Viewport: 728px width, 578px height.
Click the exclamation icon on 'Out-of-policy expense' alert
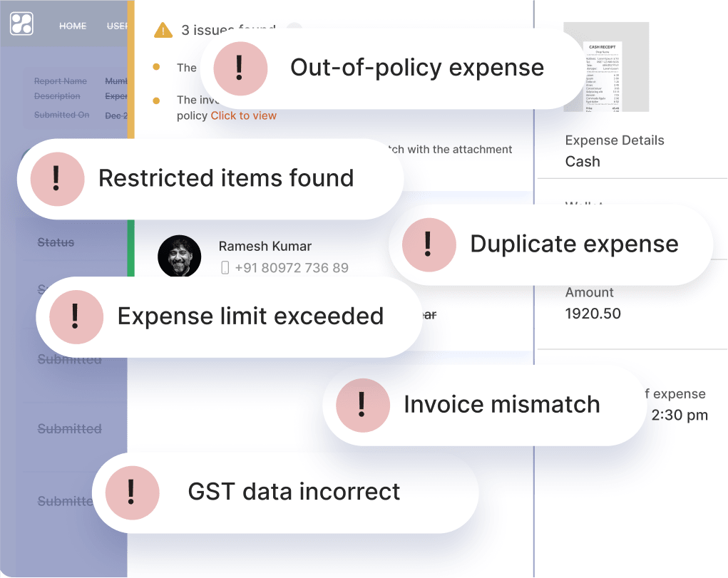click(x=239, y=68)
